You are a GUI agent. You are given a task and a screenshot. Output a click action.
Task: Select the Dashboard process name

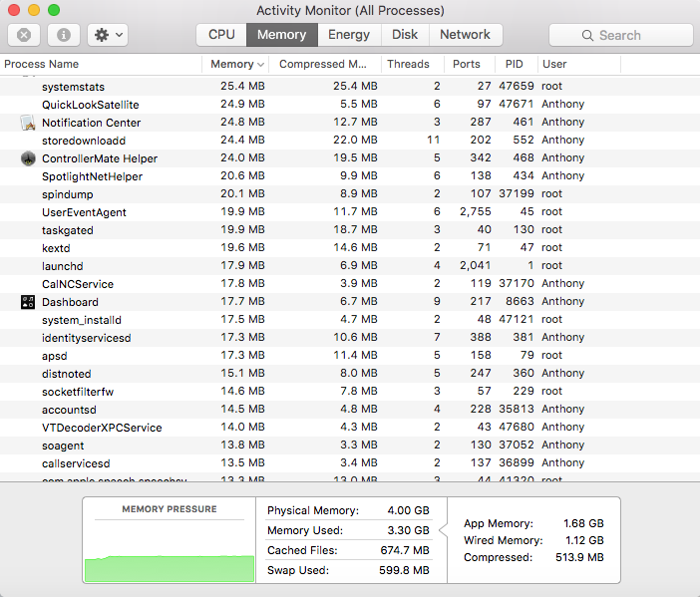coord(70,302)
